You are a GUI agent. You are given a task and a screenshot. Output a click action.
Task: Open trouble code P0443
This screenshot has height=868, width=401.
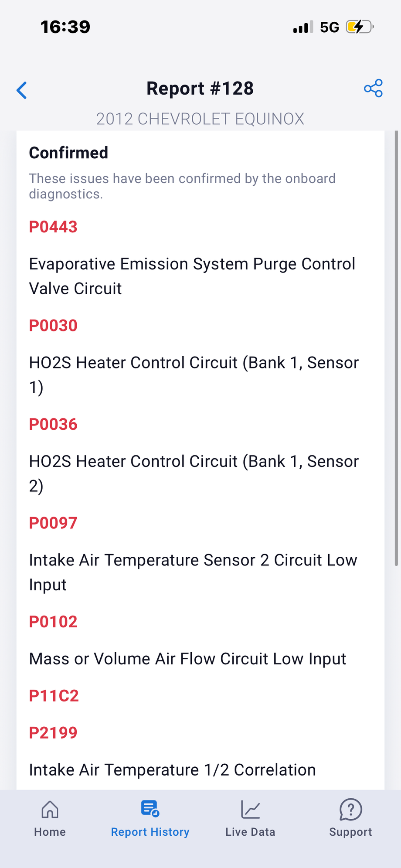click(53, 227)
